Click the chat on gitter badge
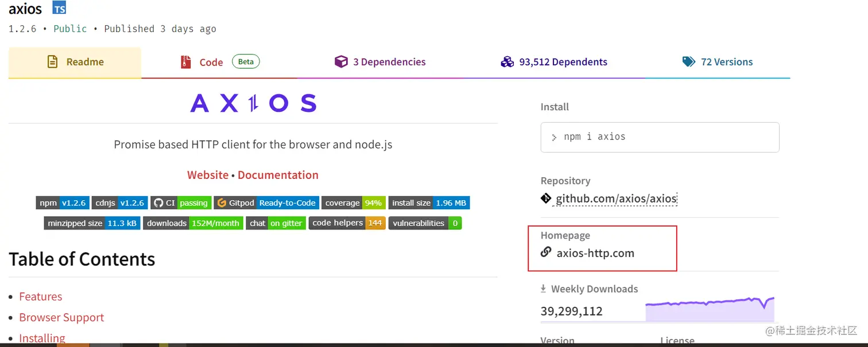 point(276,223)
